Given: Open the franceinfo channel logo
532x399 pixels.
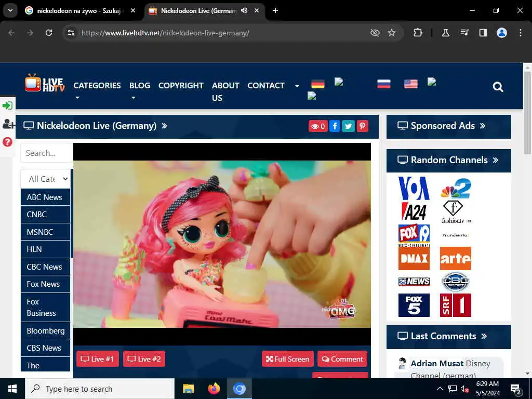Looking at the screenshot, I should pos(456,235).
